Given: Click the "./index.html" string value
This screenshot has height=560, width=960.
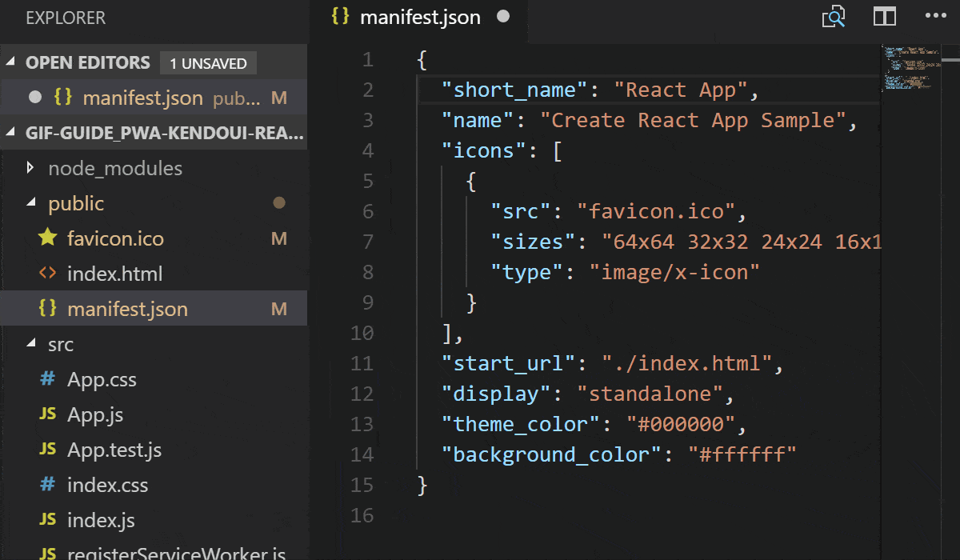Looking at the screenshot, I should (x=686, y=363).
